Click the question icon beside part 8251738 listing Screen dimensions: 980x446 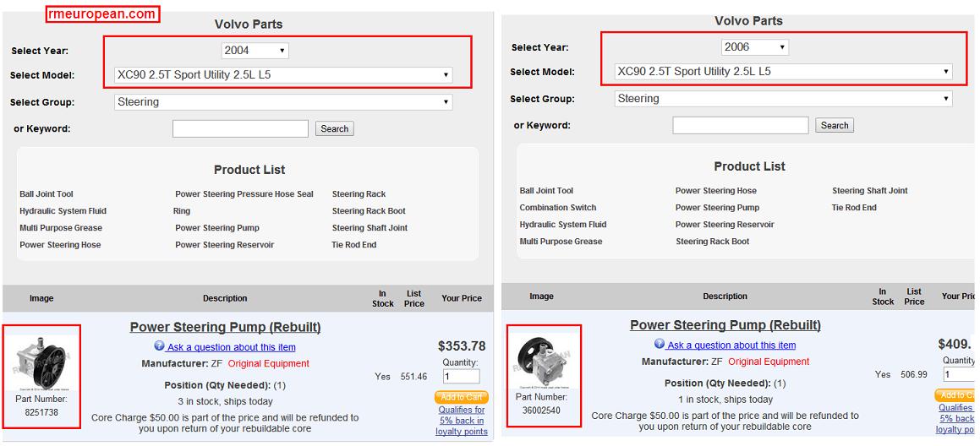pyautogui.click(x=159, y=346)
